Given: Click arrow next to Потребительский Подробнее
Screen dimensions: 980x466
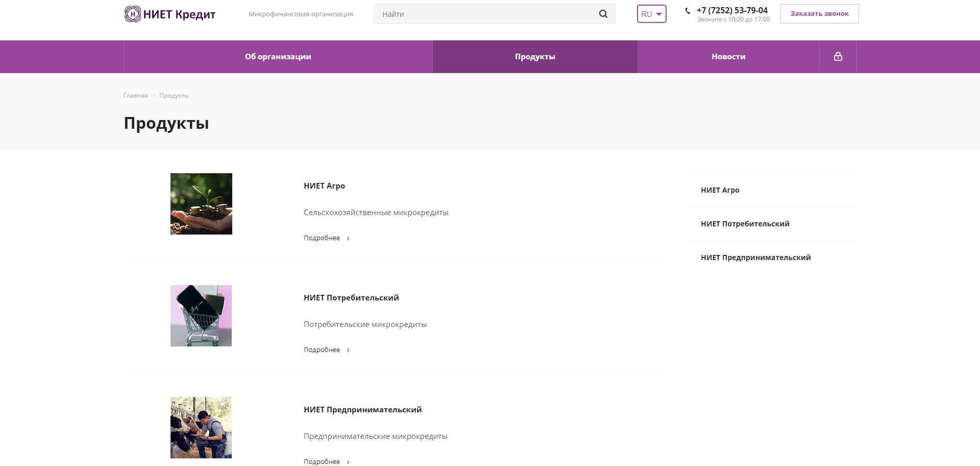Looking at the screenshot, I should coord(348,351).
